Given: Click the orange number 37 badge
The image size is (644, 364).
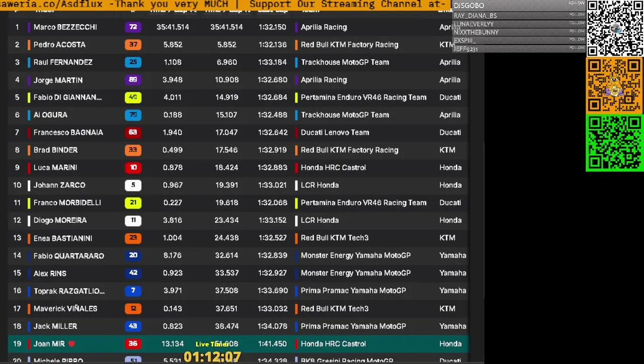Looking at the screenshot, I should [133, 44].
